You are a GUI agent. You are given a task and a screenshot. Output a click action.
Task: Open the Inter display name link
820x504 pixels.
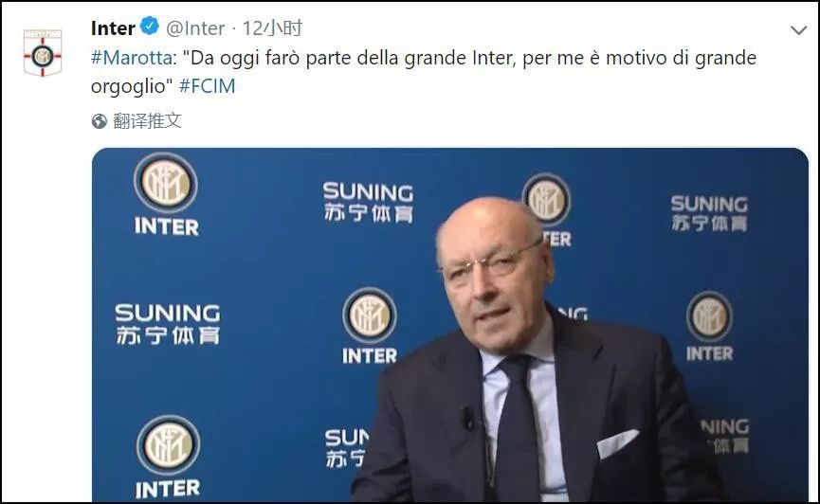click(113, 28)
